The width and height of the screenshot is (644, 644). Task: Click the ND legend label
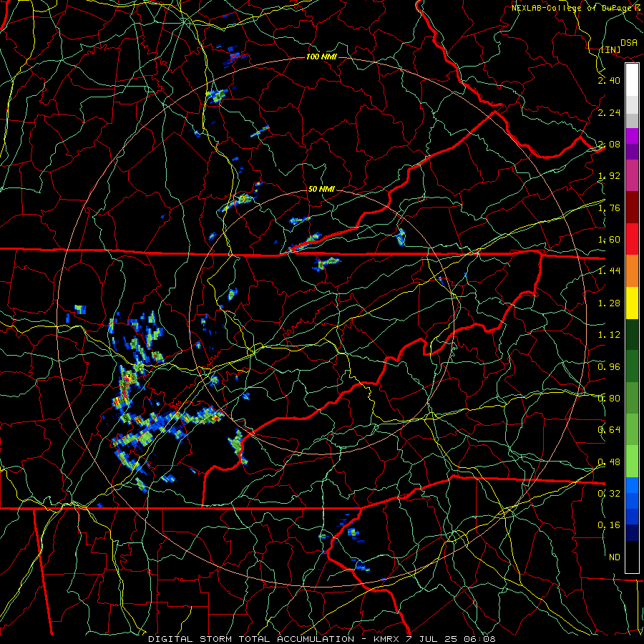click(x=615, y=557)
